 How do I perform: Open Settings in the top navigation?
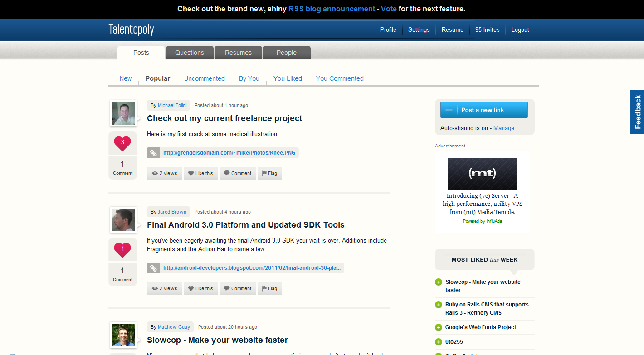point(419,30)
